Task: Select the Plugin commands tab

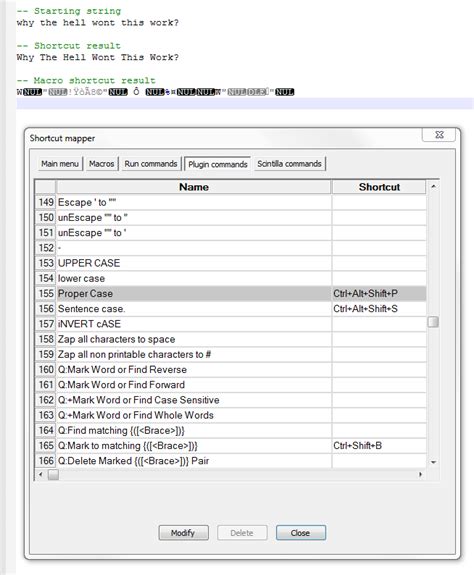Action: [218, 164]
